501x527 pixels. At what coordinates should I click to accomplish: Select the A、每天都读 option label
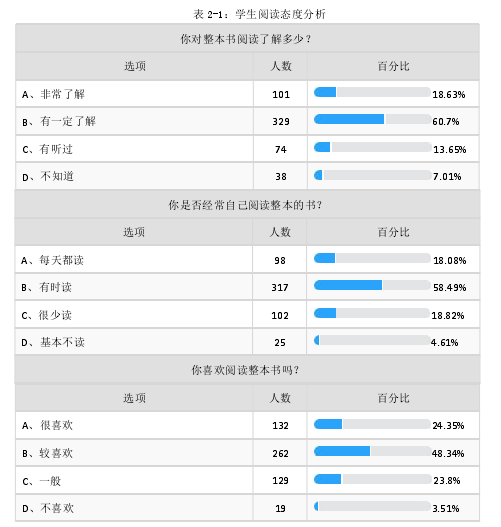[x=52, y=260]
